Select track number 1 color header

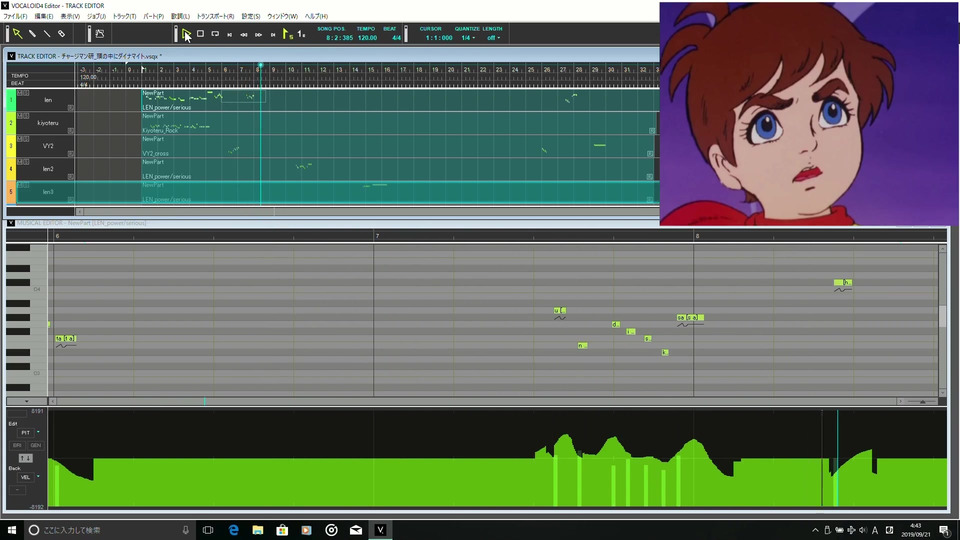coord(10,100)
